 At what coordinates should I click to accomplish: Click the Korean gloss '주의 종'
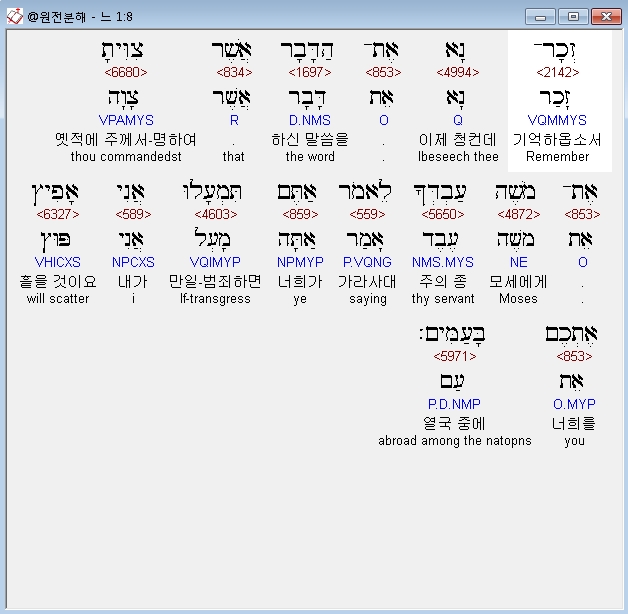pos(443,282)
